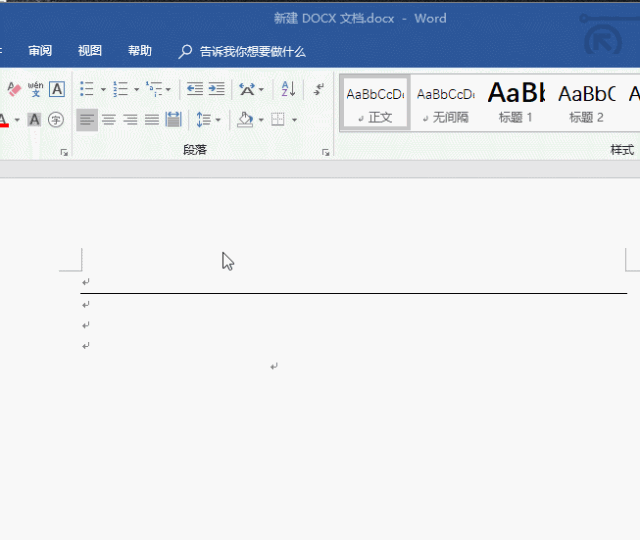Apply multilevel list formatting
640x540 pixels.
pos(154,89)
